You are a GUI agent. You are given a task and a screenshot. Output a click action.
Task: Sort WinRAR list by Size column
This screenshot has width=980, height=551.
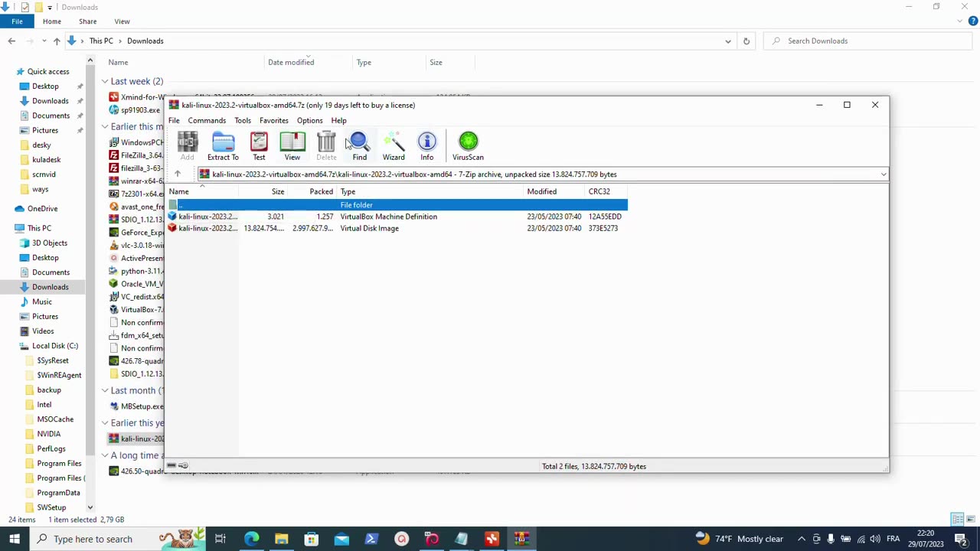(264, 191)
